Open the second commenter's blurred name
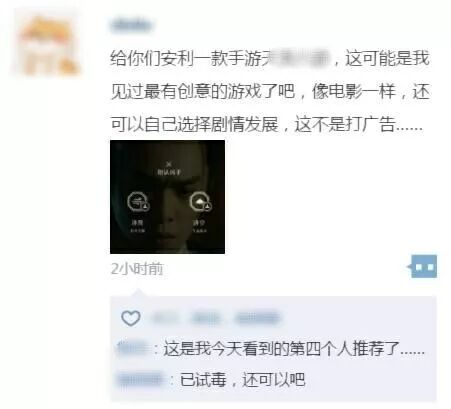This screenshot has width=451, height=409. 142,379
